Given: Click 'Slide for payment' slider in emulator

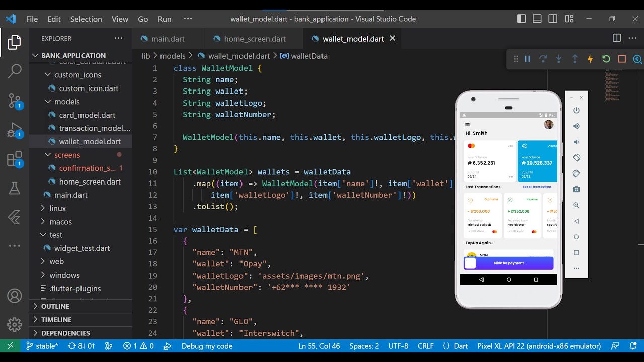Looking at the screenshot, I should [x=509, y=263].
